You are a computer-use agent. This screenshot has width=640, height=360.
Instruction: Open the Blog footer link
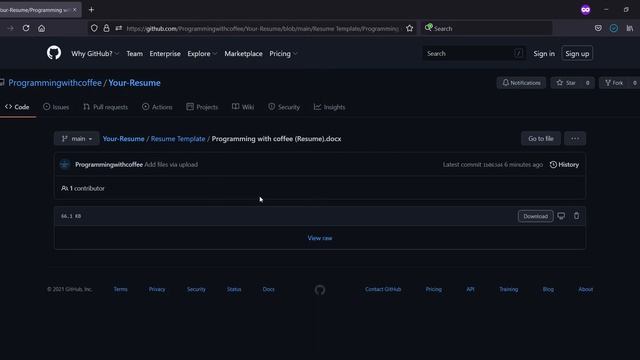click(x=548, y=289)
